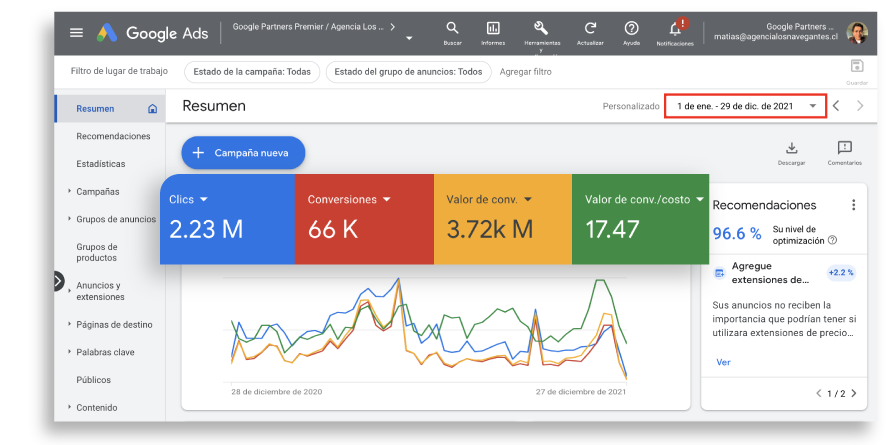Open the Google Partners Premier account breadcrumb
The height and width of the screenshot is (445, 888).
pyautogui.click(x=308, y=27)
